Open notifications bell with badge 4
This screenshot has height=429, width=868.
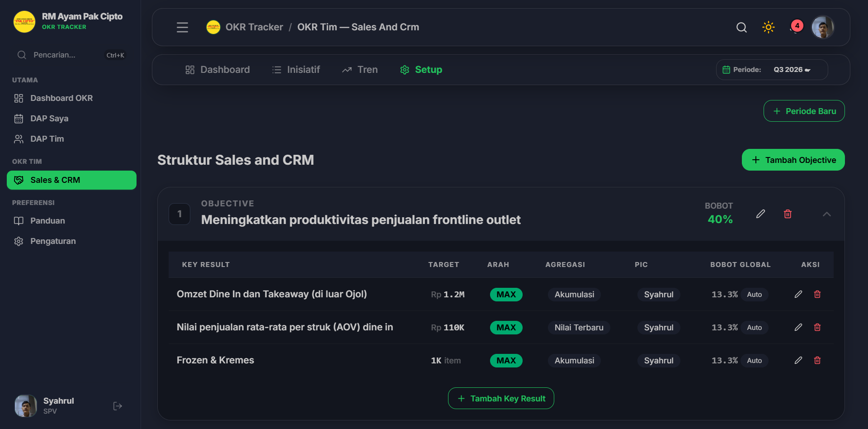[796, 27]
